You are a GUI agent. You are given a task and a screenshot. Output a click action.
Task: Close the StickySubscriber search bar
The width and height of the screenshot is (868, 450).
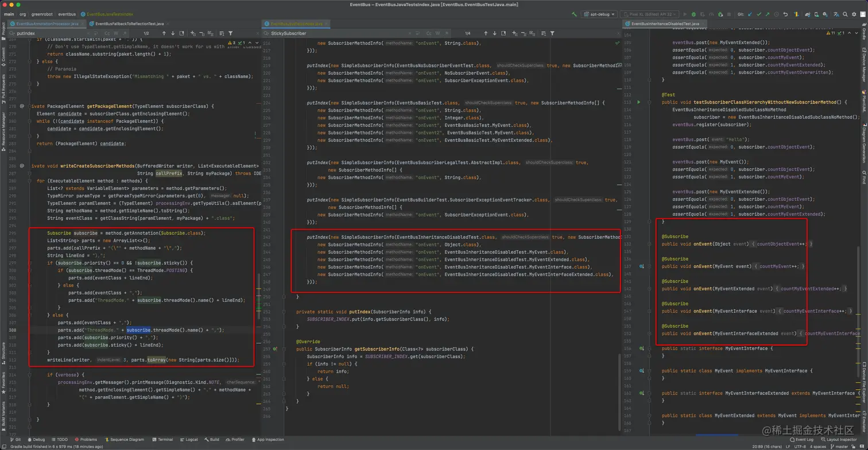[618, 33]
